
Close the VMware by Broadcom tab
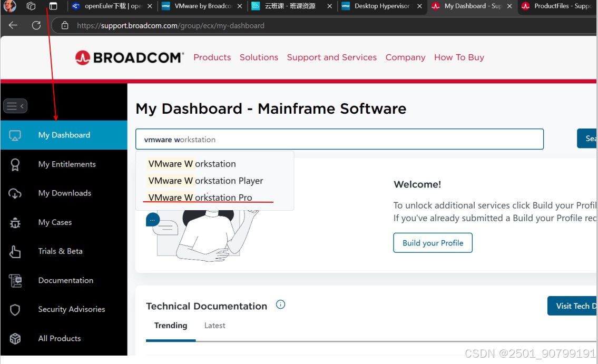240,6
